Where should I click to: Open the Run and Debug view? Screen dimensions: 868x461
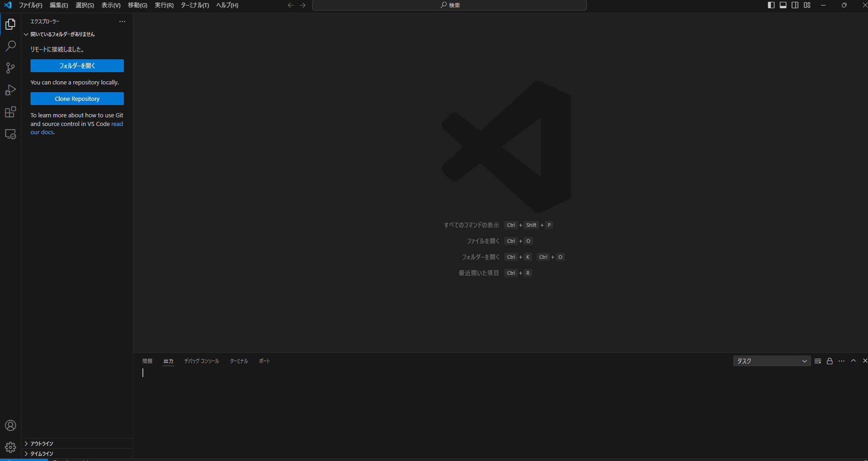pos(10,90)
